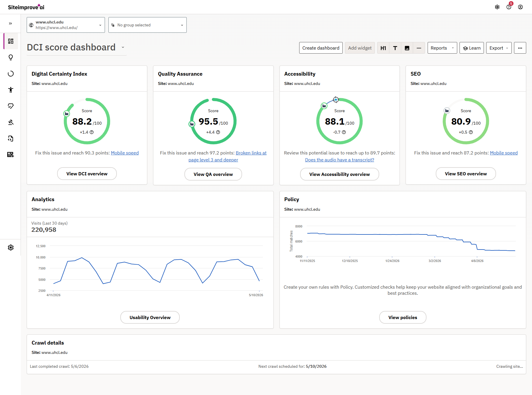Click the Crawl details heading

pyautogui.click(x=48, y=343)
